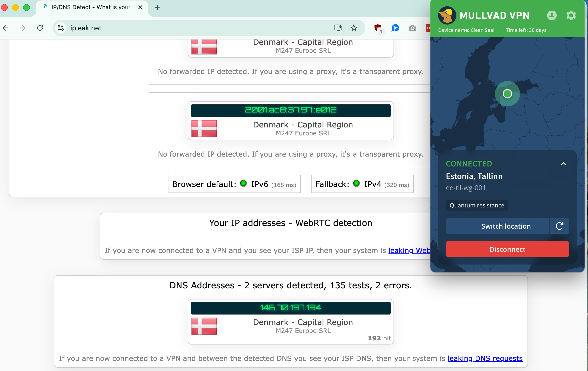This screenshot has height=371, width=588.
Task: Open the screenshot camera extension icon
Action: point(412,28)
